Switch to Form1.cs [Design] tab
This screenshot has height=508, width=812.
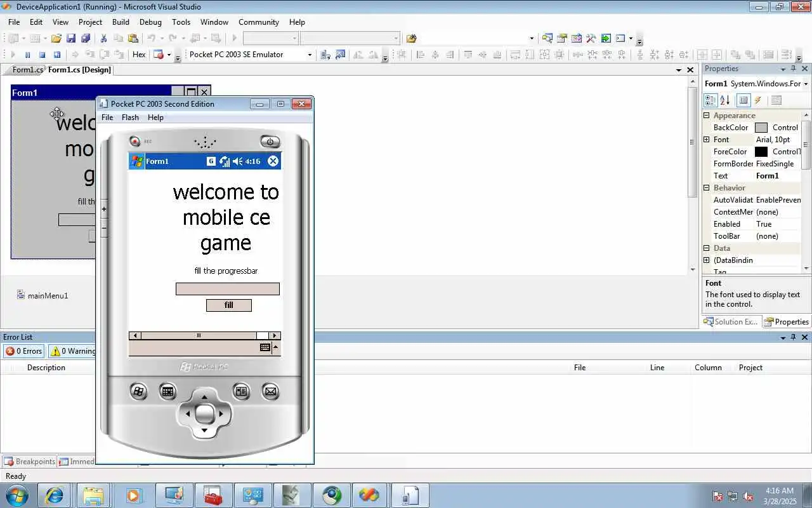(x=79, y=70)
